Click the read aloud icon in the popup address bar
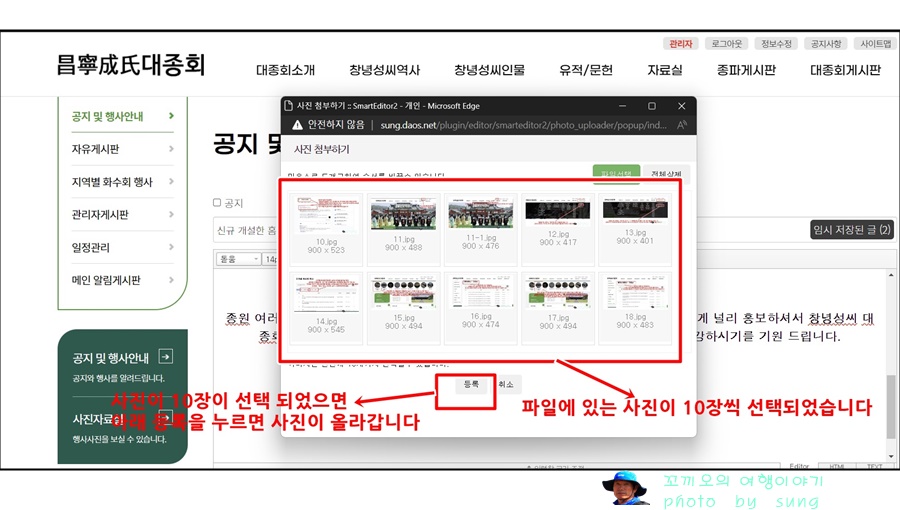This screenshot has height=510, width=900. click(681, 125)
